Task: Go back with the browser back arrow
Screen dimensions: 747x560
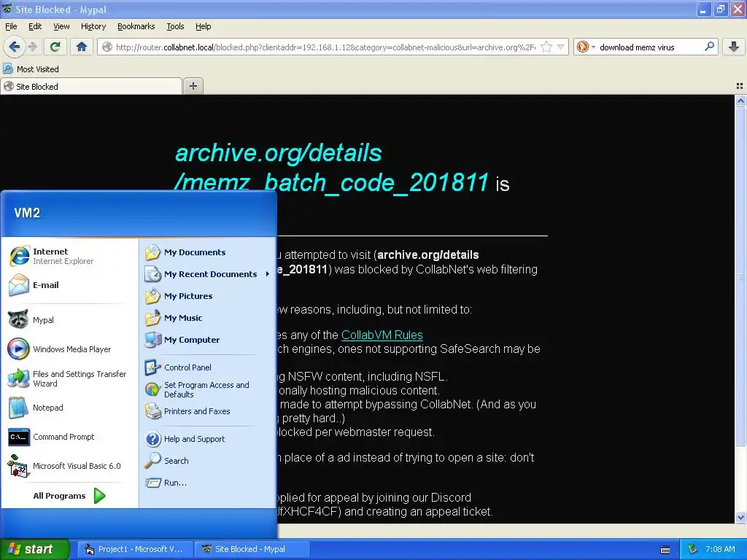Action: 14,47
